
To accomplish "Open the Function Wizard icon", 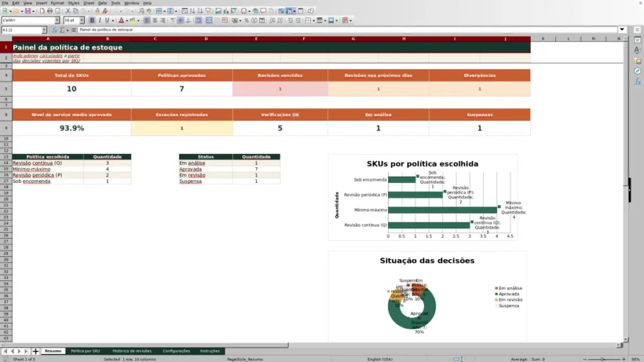I will click(54, 30).
